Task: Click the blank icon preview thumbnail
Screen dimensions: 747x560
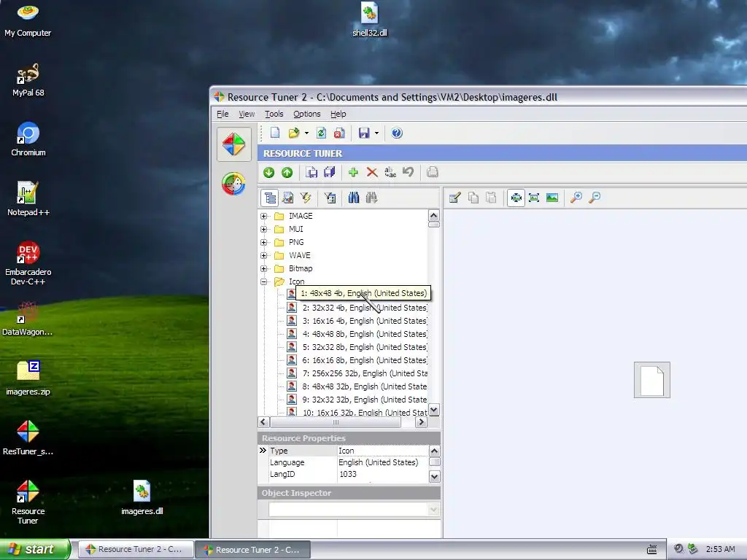Action: pyautogui.click(x=651, y=380)
